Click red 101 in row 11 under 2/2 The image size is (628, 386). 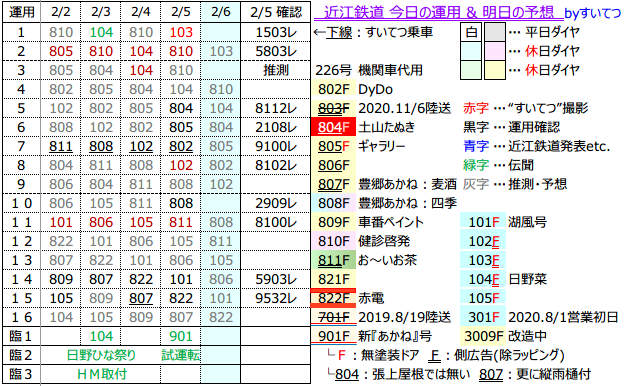[61, 222]
